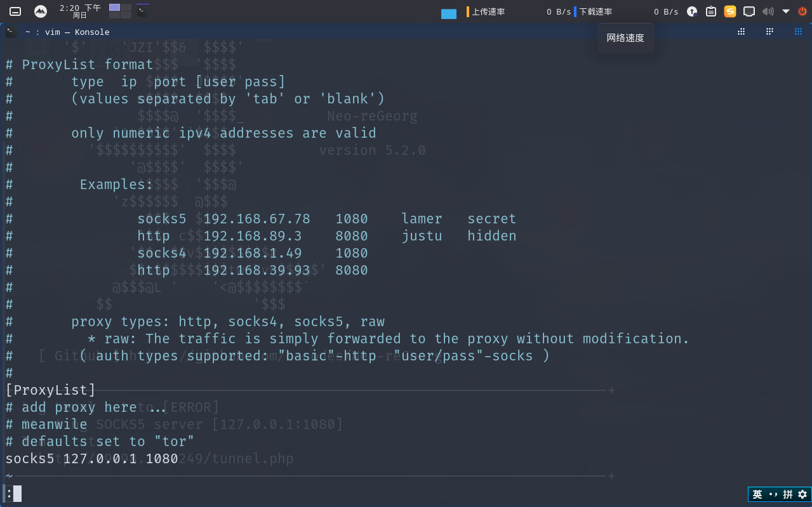Click the "# meanwile" comment line

(x=46, y=425)
